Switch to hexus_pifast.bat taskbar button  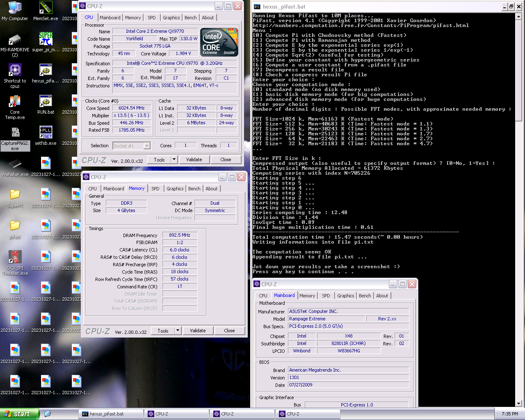click(x=111, y=414)
